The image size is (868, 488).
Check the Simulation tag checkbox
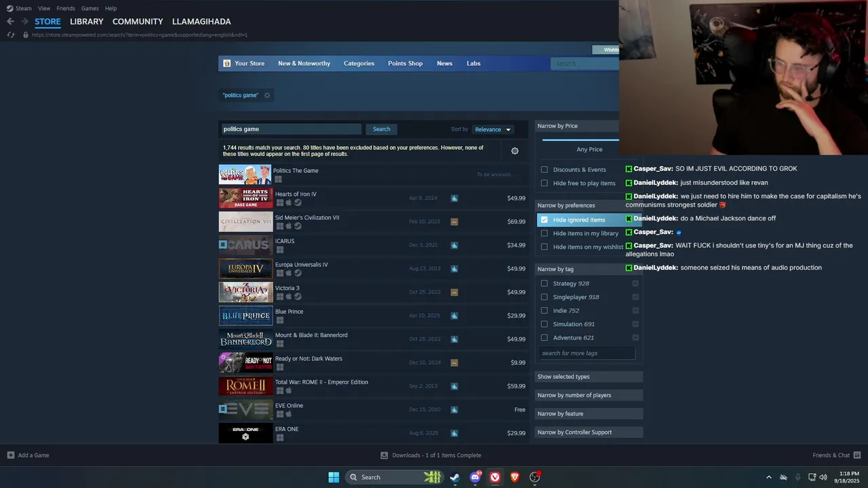[x=544, y=324]
